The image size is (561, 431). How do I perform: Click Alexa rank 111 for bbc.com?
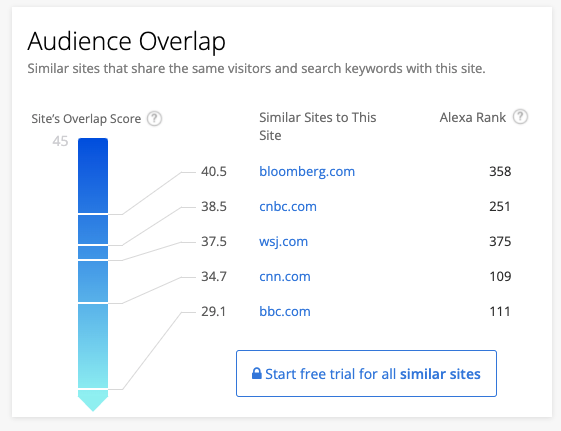499,312
